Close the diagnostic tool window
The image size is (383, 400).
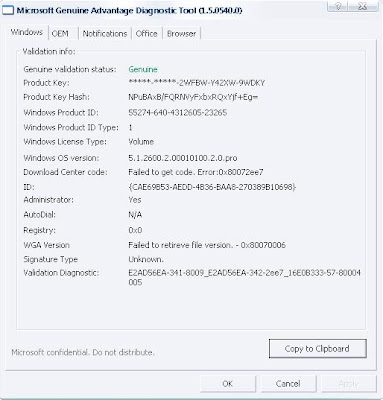point(362,7)
